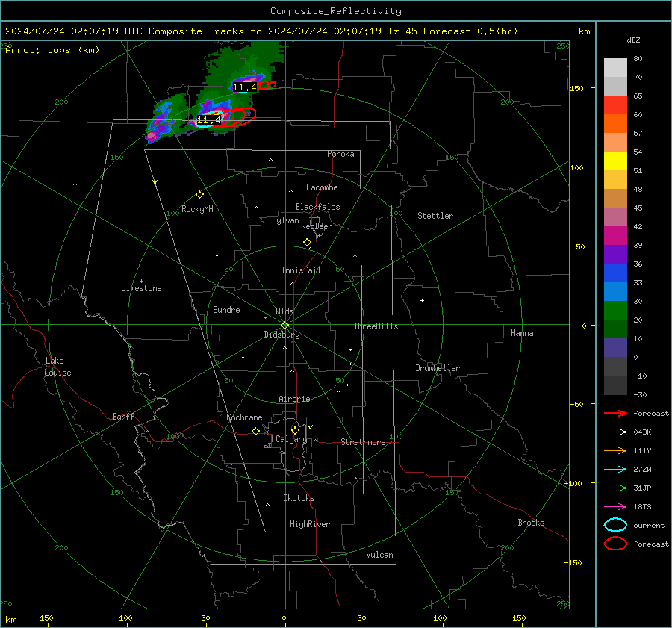
Task: Select the Vulcan town label
Action: click(x=379, y=555)
